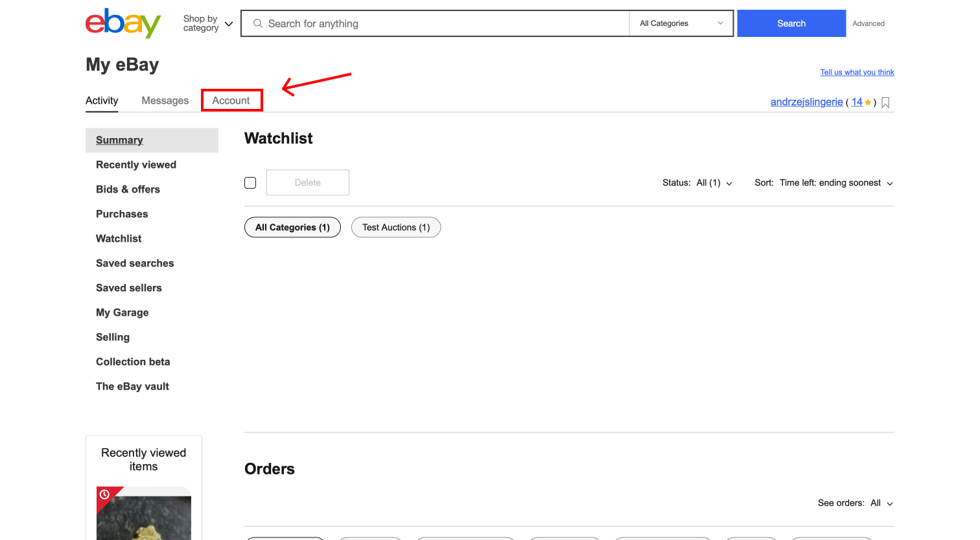The image size is (980, 540).
Task: Expand the Shop by category menu
Action: pos(207,23)
